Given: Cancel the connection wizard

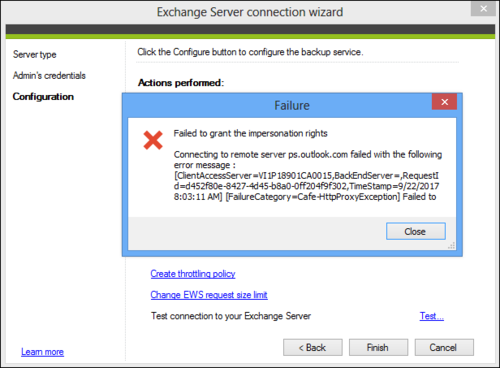Looking at the screenshot, I should click(444, 348).
